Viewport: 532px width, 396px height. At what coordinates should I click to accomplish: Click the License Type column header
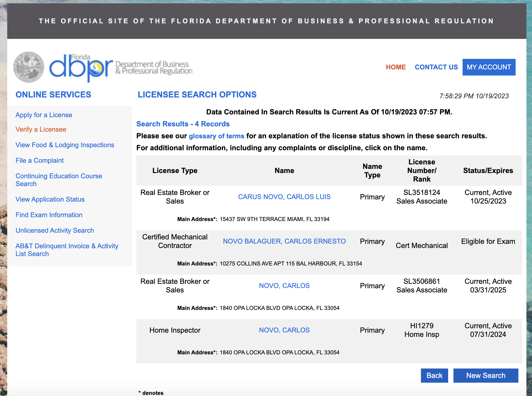pos(175,171)
